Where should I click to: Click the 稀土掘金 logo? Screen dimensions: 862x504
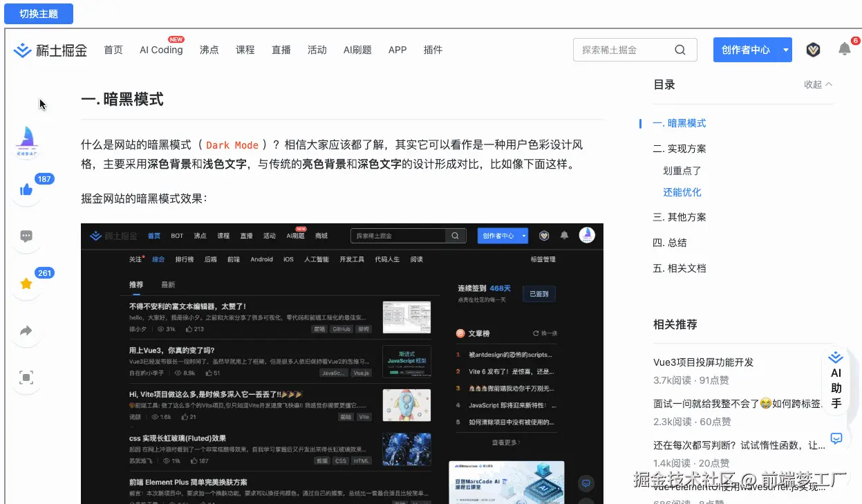coord(50,50)
